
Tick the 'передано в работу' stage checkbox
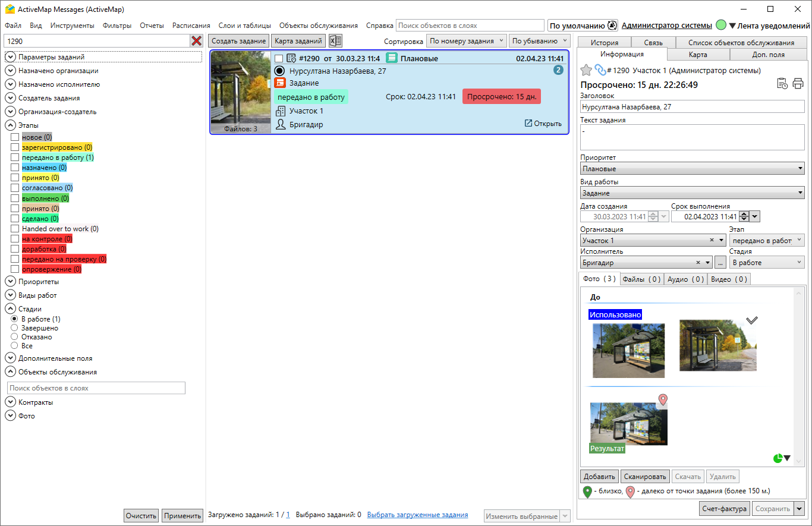coord(15,158)
